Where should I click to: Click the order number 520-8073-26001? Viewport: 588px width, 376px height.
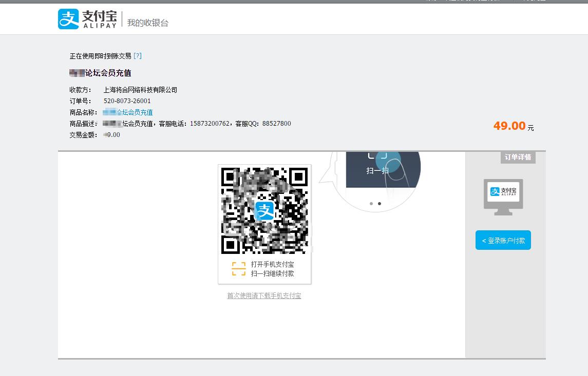pyautogui.click(x=127, y=101)
